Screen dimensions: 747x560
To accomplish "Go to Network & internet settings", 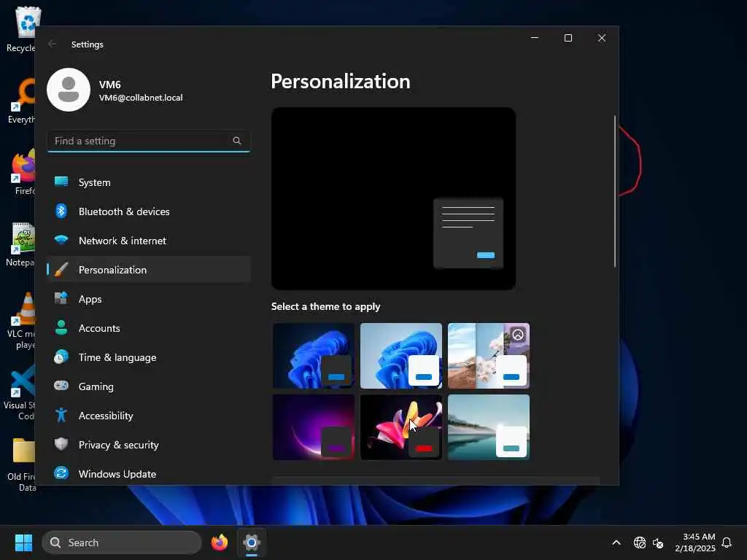I will (149, 241).
